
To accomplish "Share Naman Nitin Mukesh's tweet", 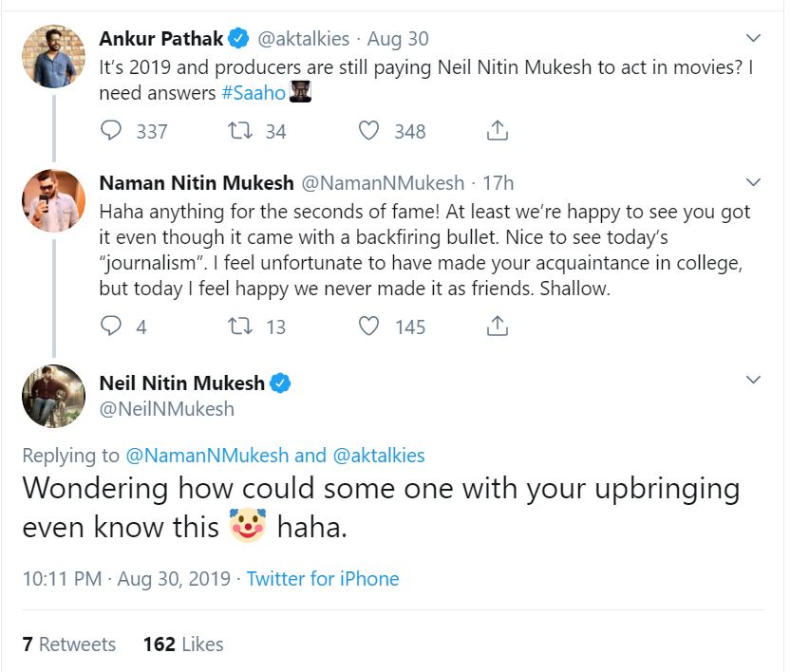I will coord(498,327).
